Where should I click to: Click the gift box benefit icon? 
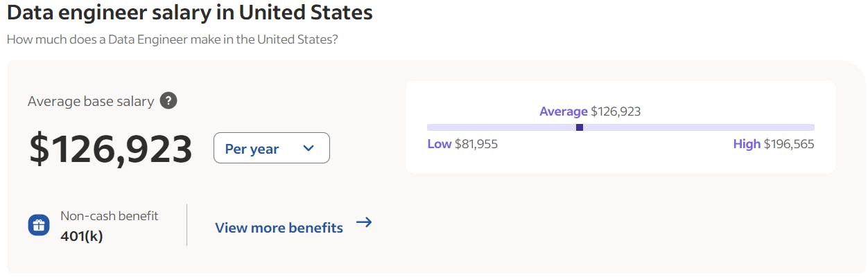point(39,225)
